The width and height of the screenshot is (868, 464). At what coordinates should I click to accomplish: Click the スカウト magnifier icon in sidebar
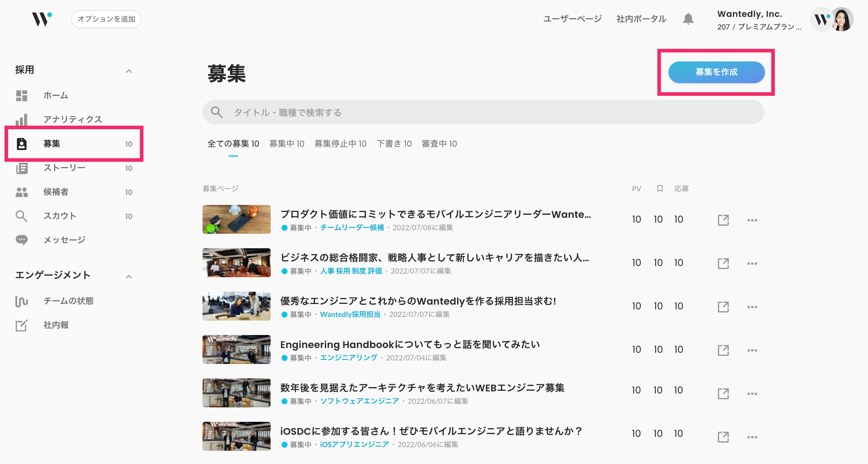22,216
